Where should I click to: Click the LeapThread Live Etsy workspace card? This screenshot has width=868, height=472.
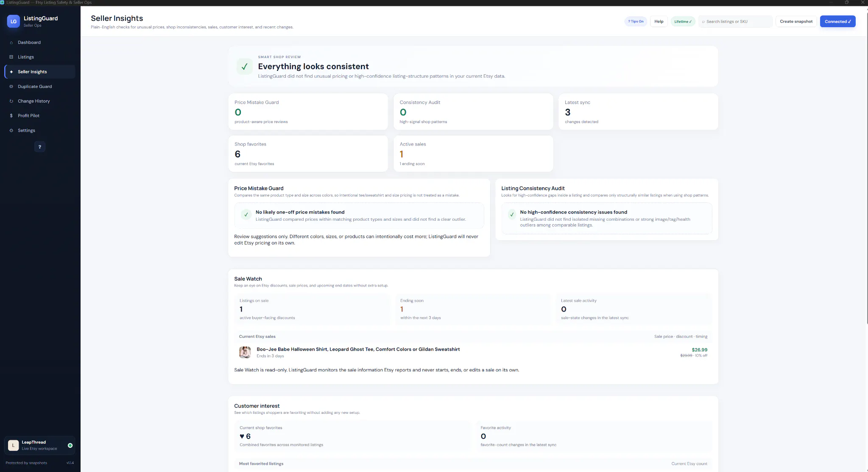[x=40, y=445]
